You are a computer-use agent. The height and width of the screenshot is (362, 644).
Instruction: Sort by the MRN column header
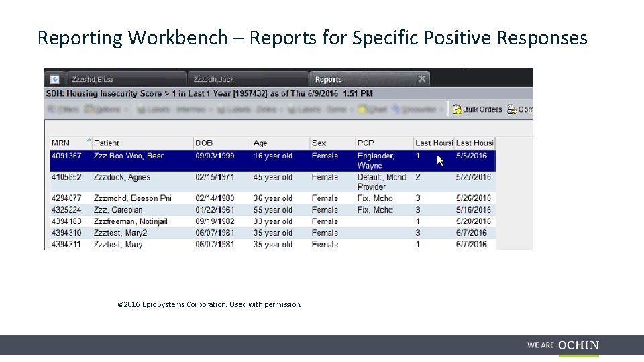click(70, 143)
